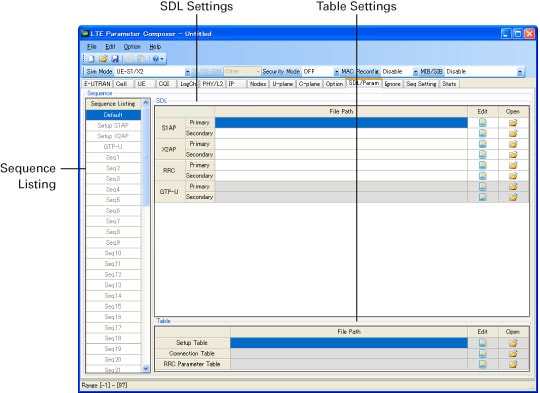The height and width of the screenshot is (393, 540).
Task: Click Open folder icon for S1AP Secondary row
Action: click(513, 133)
